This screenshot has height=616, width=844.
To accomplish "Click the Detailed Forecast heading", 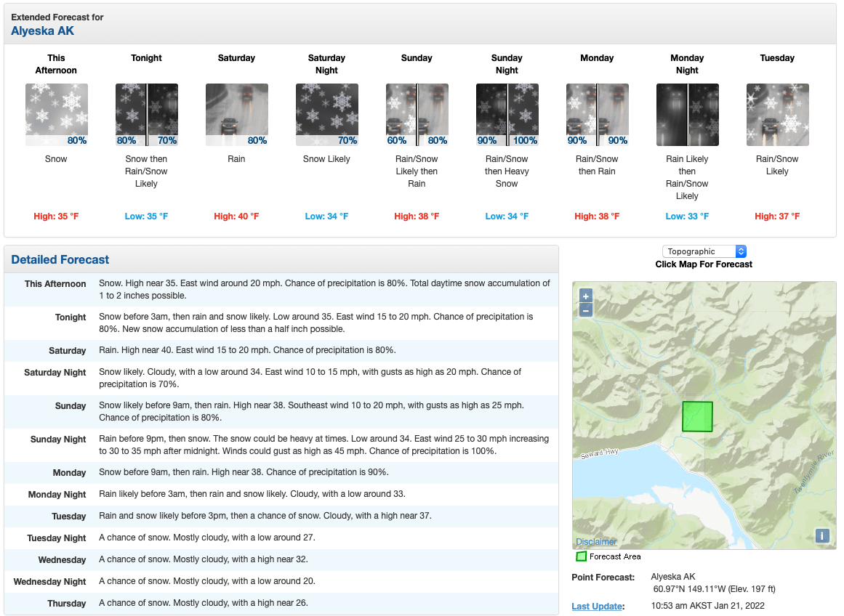I will [x=60, y=259].
